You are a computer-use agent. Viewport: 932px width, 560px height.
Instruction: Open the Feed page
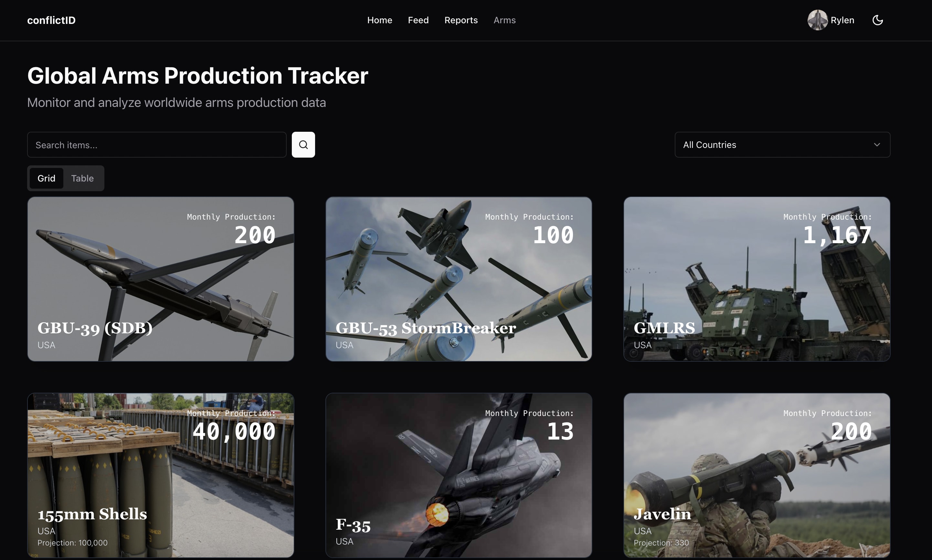coord(418,20)
